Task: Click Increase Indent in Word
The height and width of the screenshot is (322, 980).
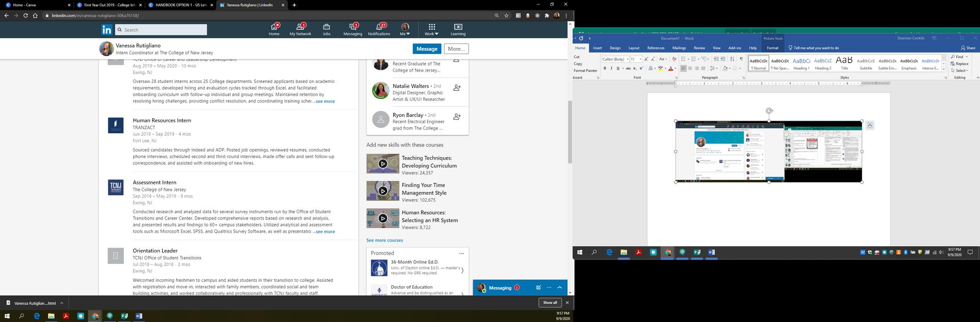Action: pyautogui.click(x=723, y=59)
